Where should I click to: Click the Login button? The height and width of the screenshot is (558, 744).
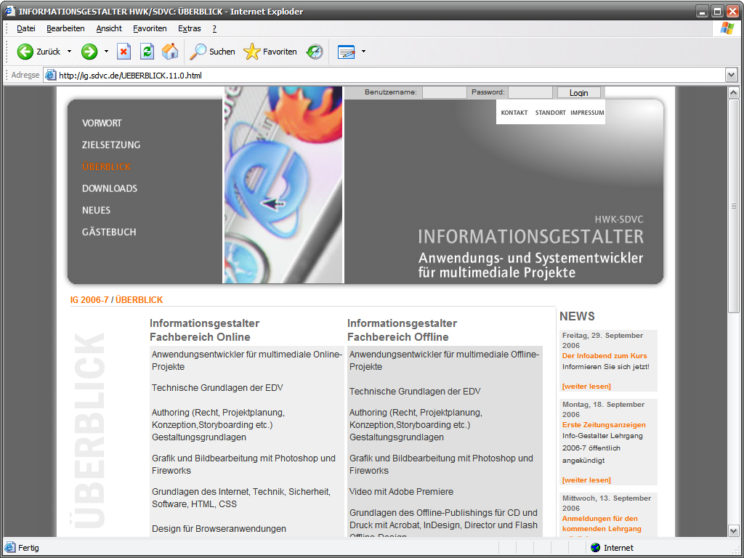tap(578, 93)
